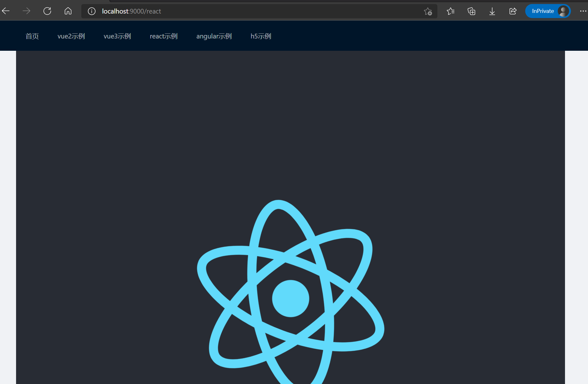This screenshot has width=588, height=384.
Task: Show the Downloads panel
Action: coord(492,11)
